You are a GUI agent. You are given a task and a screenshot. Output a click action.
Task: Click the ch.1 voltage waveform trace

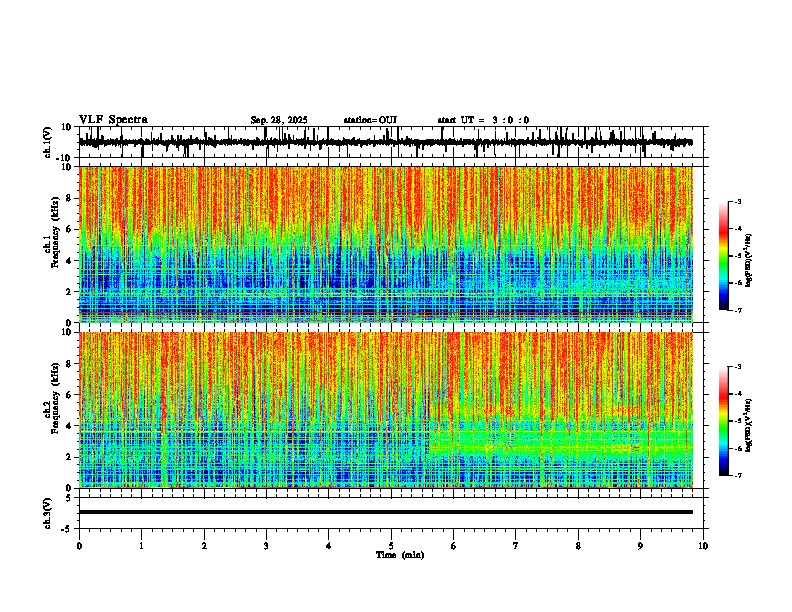pyautogui.click(x=386, y=142)
